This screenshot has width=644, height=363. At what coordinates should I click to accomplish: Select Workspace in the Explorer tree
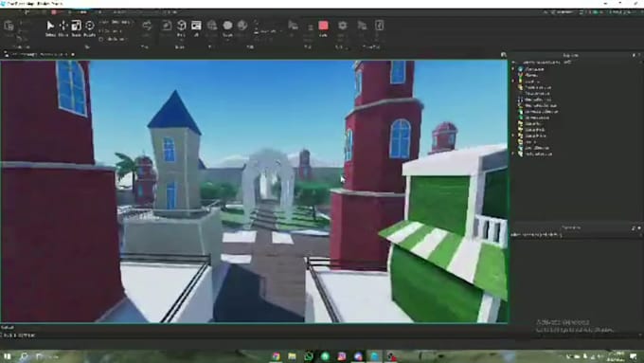pyautogui.click(x=534, y=69)
